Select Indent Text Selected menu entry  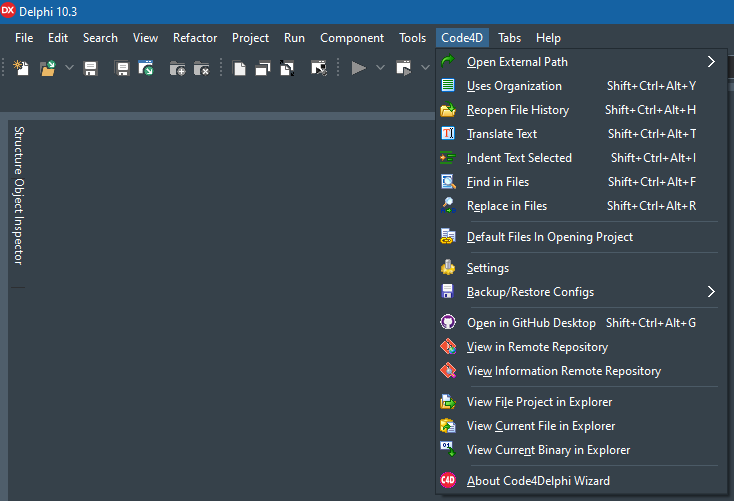point(581,158)
